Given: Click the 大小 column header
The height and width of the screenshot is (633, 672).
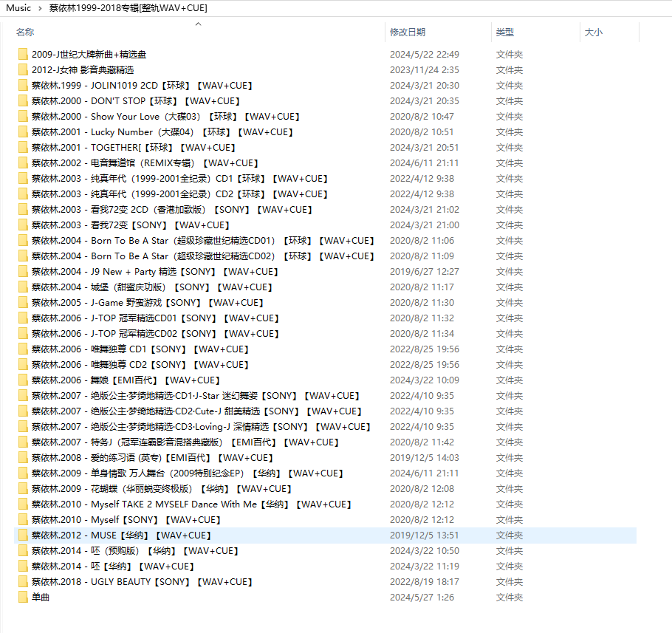Looking at the screenshot, I should pos(594,32).
